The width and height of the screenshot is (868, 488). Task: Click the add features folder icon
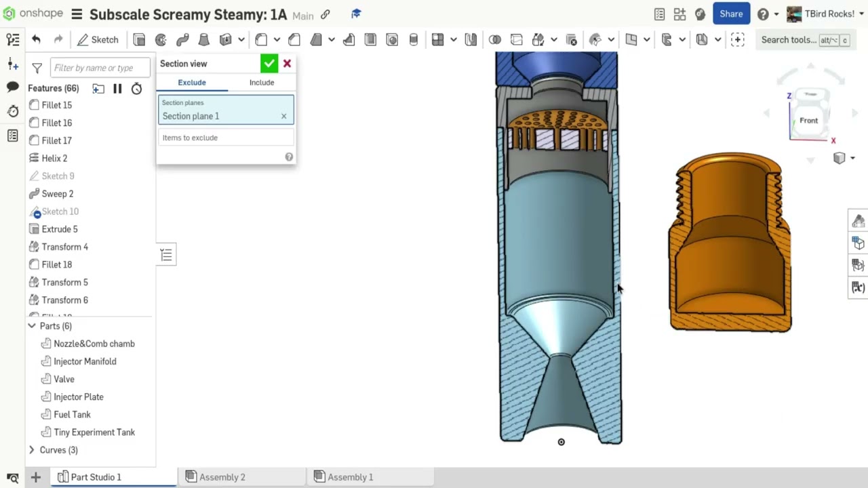[x=98, y=88]
